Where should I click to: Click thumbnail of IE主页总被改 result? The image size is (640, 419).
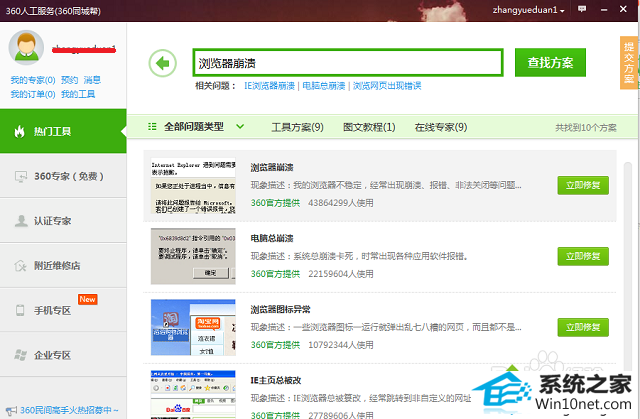(x=193, y=395)
